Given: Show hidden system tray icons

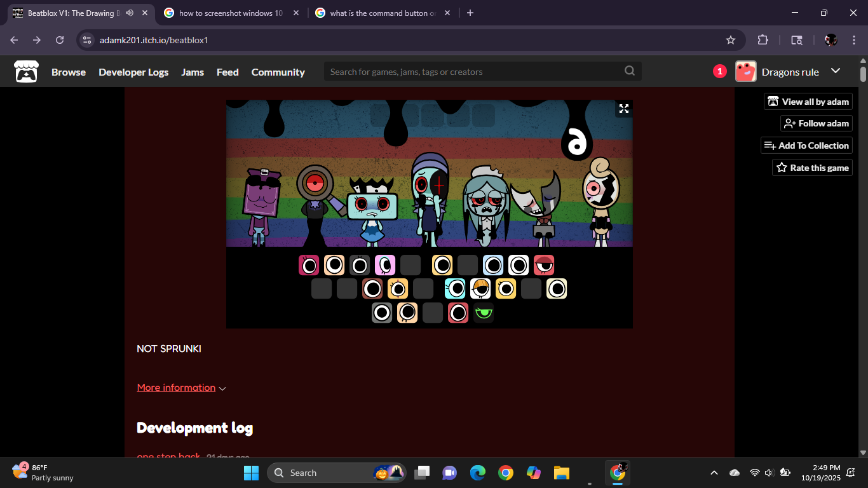Looking at the screenshot, I should click(714, 473).
